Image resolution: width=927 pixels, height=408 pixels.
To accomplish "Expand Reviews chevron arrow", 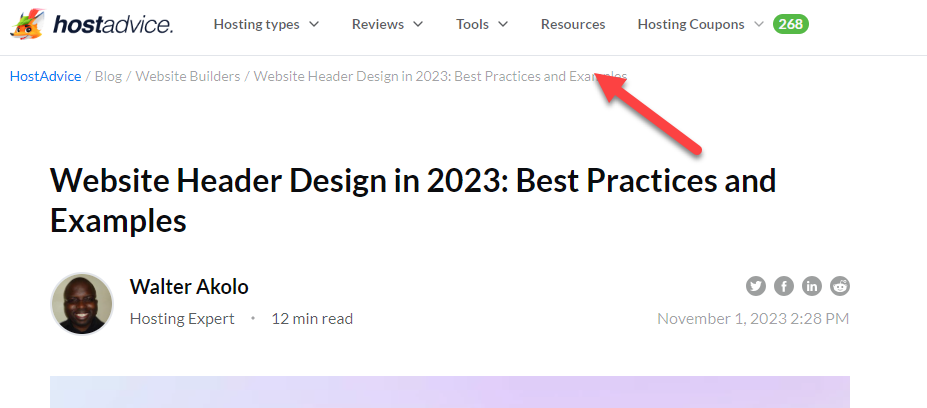I will click(418, 24).
